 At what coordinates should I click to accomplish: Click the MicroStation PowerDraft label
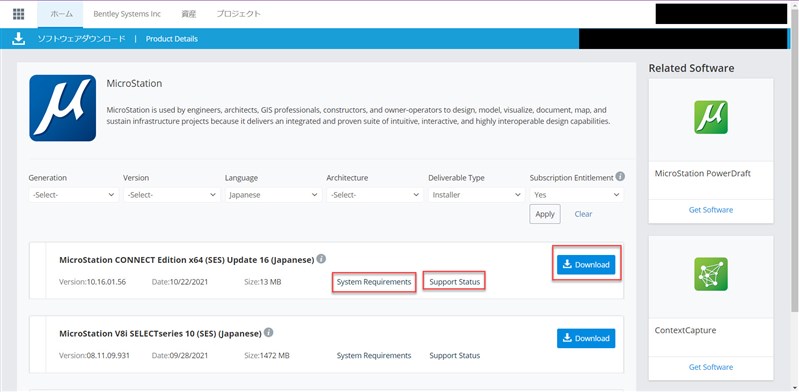click(x=703, y=173)
